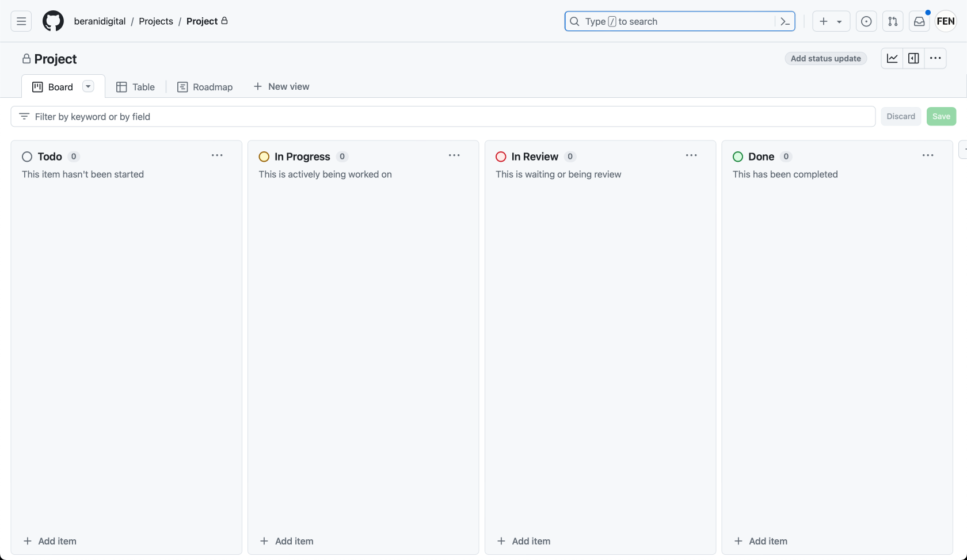Click the In Review item count badge
The image size is (967, 560).
click(570, 157)
